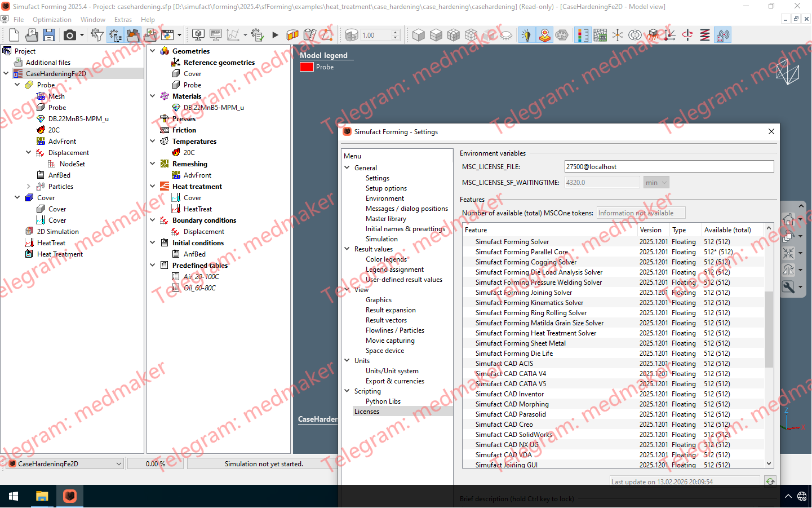Collapse the Result values settings group
812x508 pixels.
pyautogui.click(x=347, y=249)
